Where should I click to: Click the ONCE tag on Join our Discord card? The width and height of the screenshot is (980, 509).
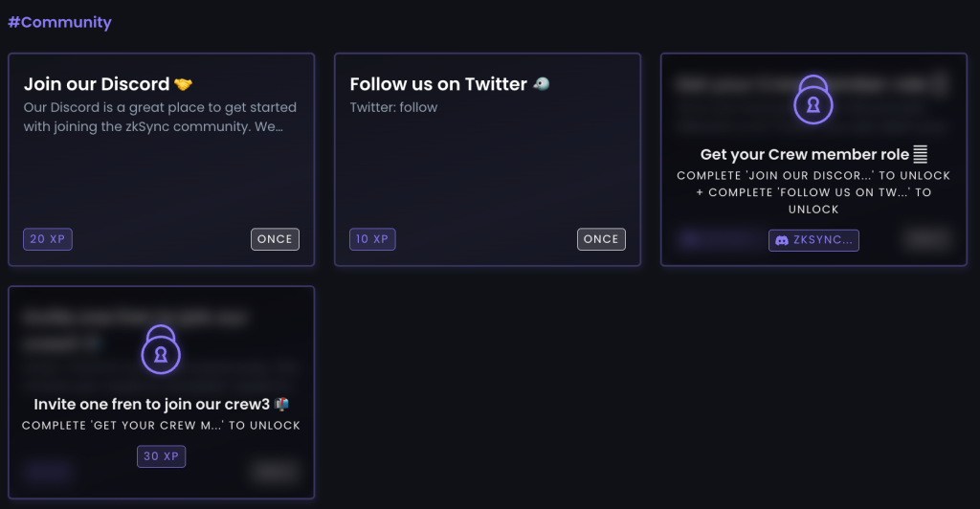[x=275, y=239]
